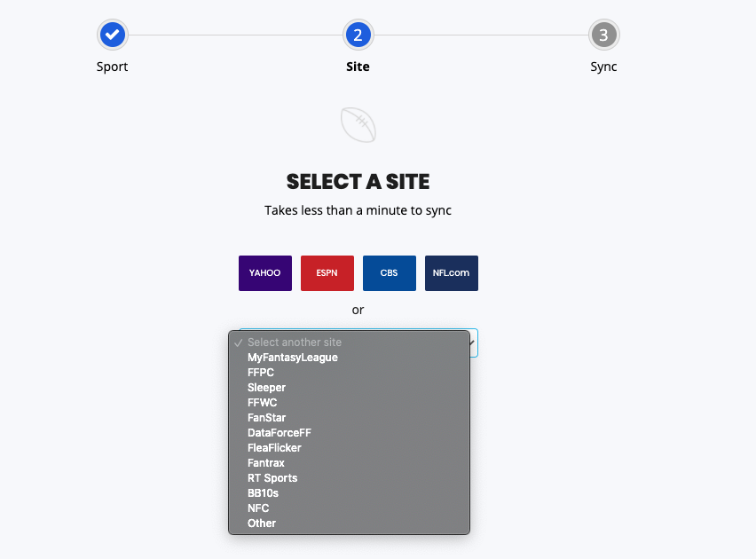
Task: Select FFPC in the site list
Action: click(x=349, y=373)
